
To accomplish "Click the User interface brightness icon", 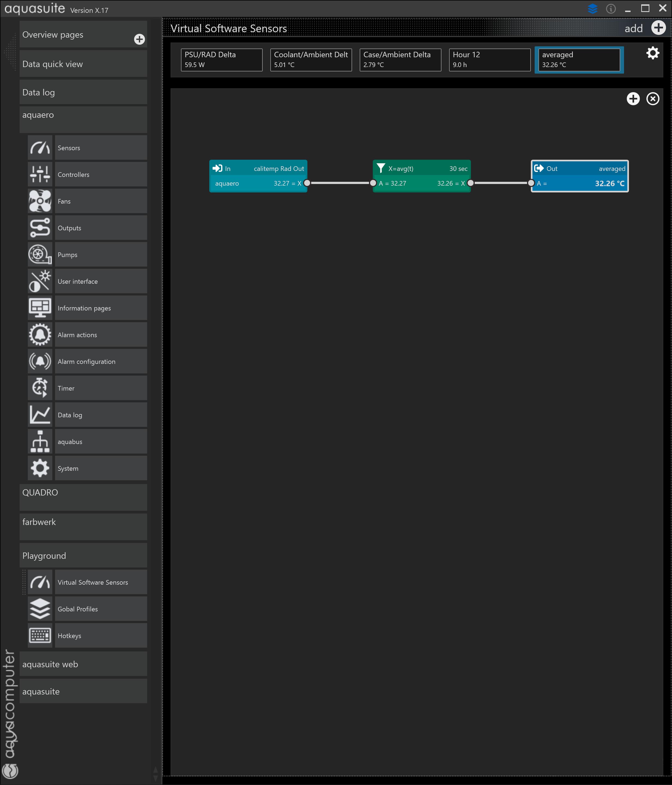I will 40,281.
